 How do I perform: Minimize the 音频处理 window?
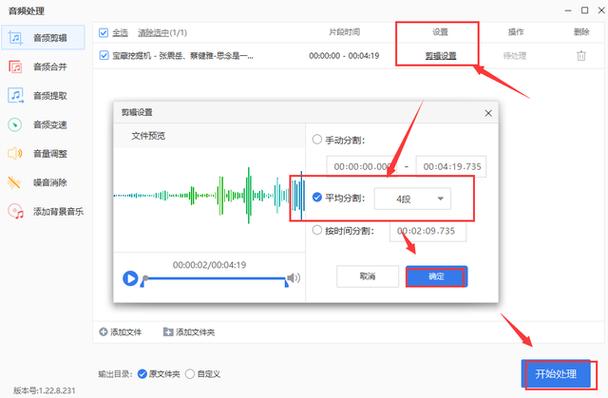point(568,10)
